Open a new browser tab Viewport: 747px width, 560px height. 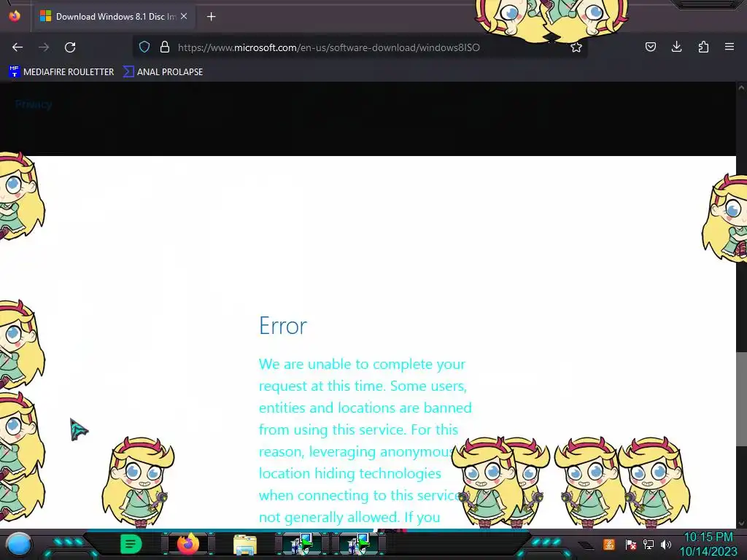click(211, 17)
